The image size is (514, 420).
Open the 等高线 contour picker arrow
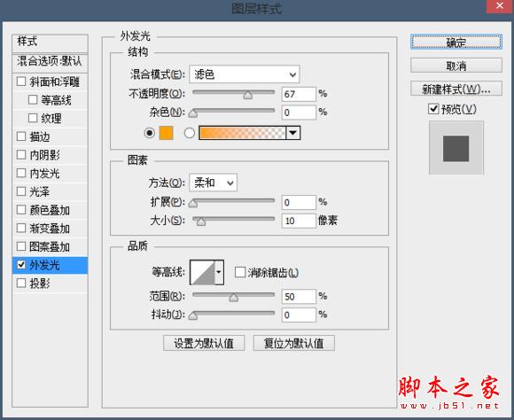coord(219,272)
